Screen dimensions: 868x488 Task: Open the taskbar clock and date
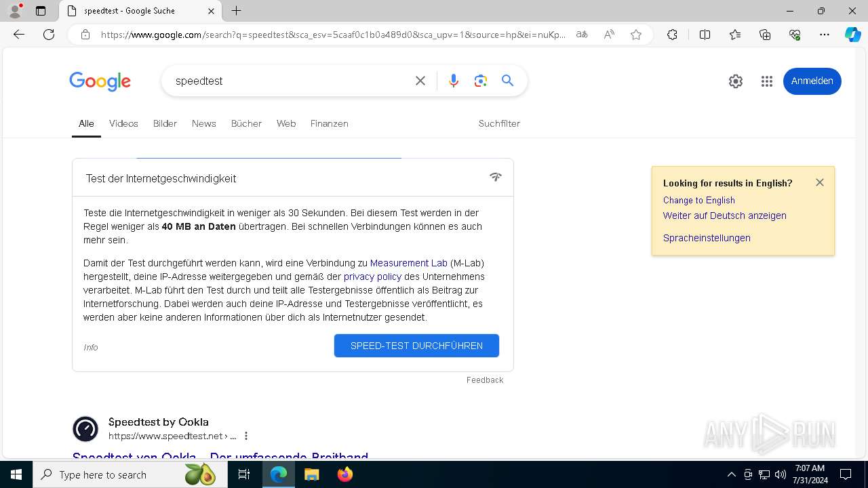810,474
